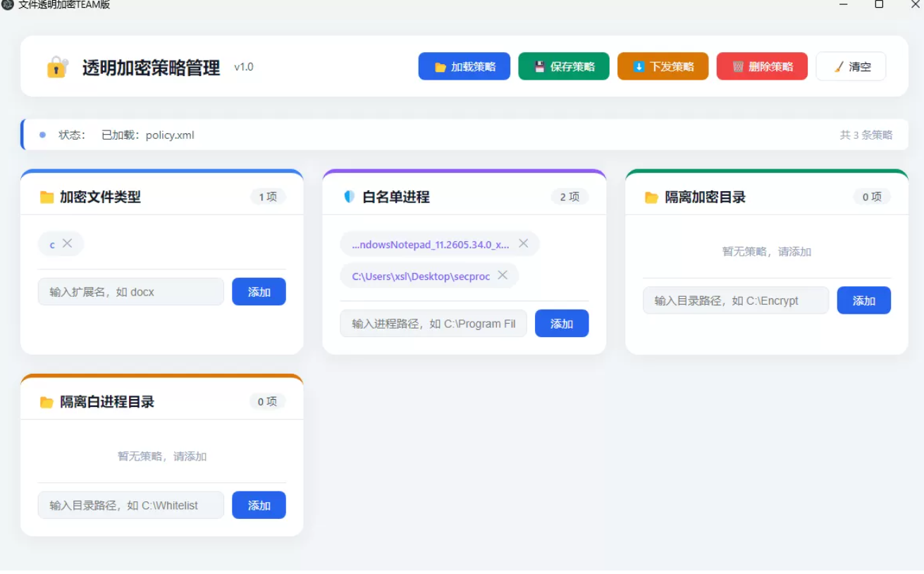The image size is (924, 574).
Task: Click 添加 in the 隔离白进程目录 card
Action: pos(259,505)
